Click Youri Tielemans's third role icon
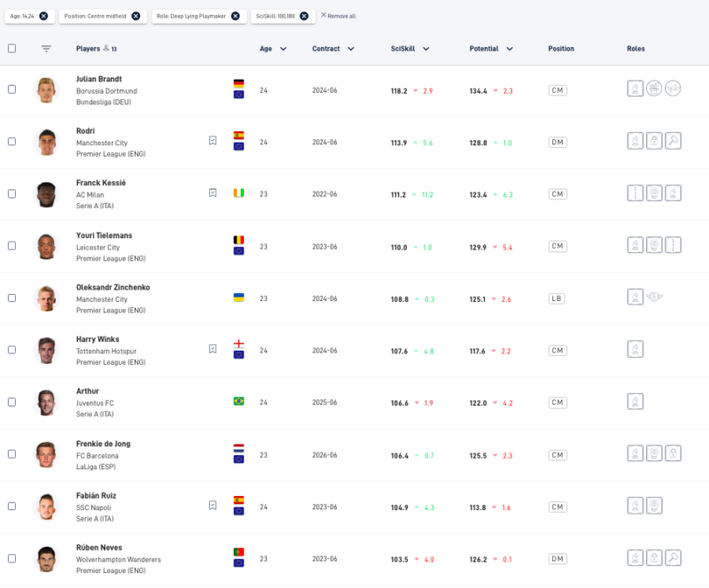 tap(674, 245)
